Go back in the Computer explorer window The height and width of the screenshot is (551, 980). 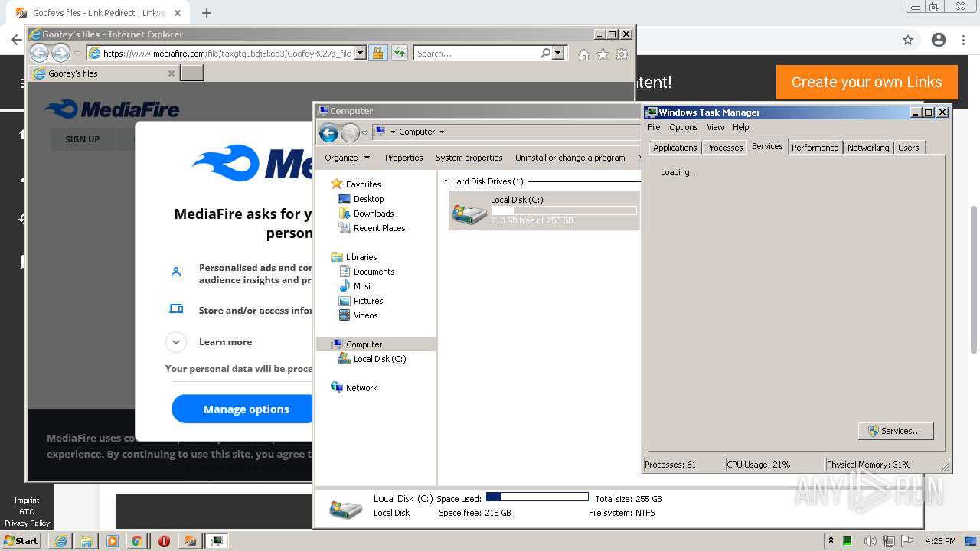tap(328, 132)
